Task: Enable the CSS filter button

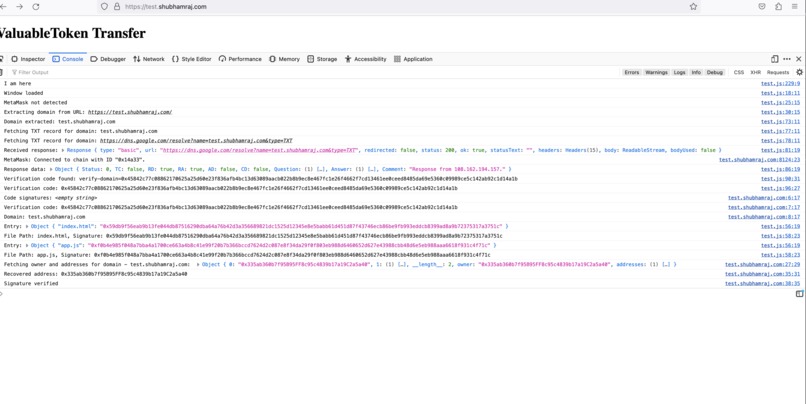Action: [x=739, y=72]
